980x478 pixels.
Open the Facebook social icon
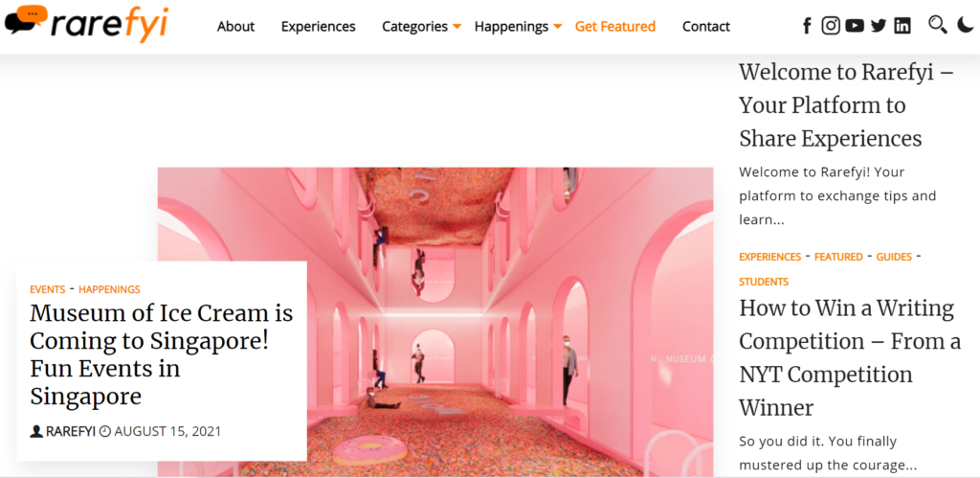(x=807, y=26)
